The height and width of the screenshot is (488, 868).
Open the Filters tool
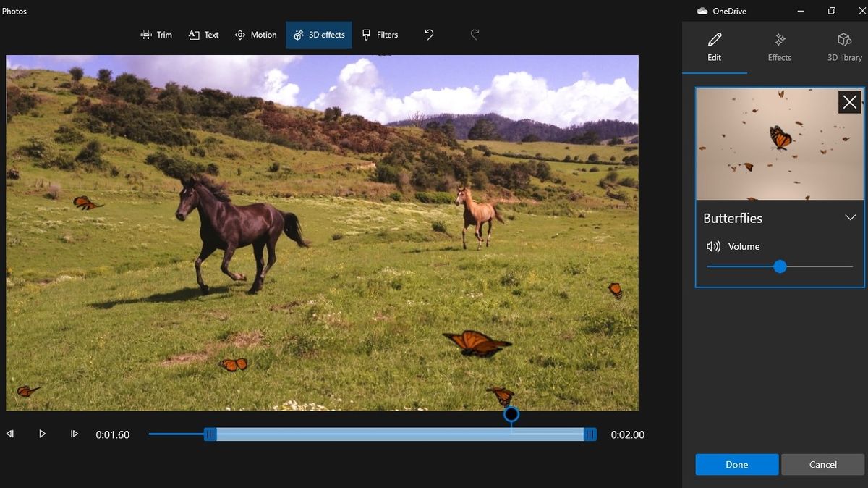(380, 34)
